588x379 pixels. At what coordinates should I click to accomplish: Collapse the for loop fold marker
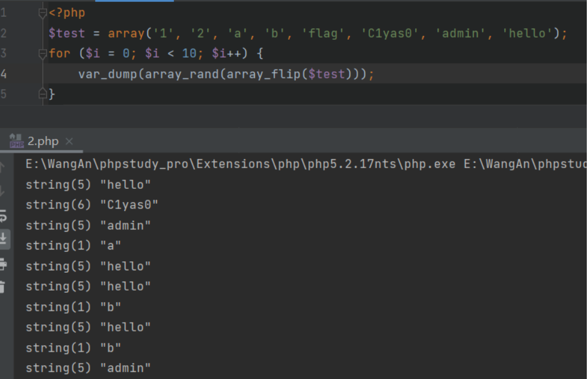pos(42,53)
